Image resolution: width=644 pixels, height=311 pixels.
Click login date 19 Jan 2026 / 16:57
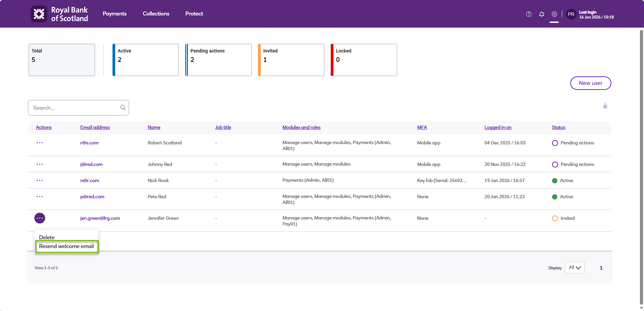505,180
